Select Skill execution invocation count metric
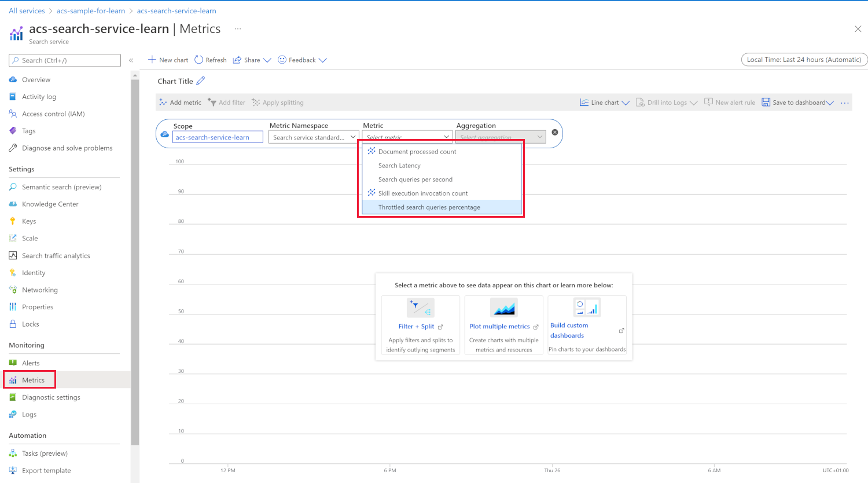The width and height of the screenshot is (868, 483). 442,193
